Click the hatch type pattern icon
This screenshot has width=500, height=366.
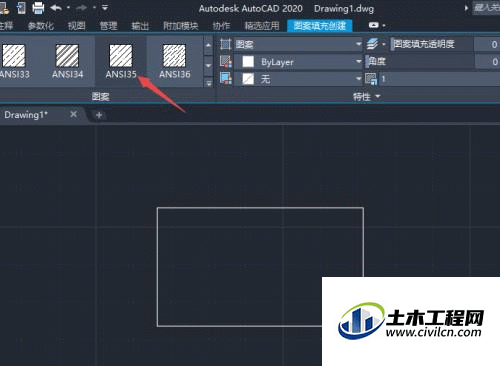pyautogui.click(x=226, y=44)
